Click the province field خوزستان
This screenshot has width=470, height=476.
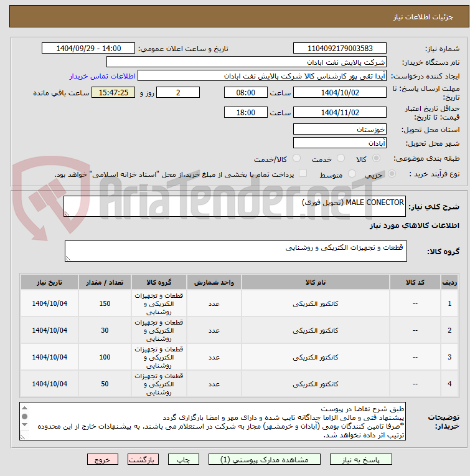(x=340, y=130)
